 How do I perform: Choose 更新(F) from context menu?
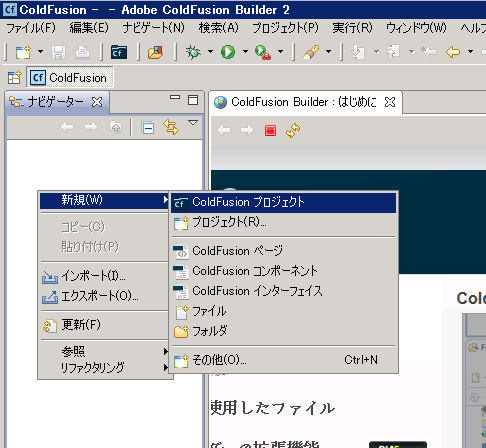105,325
